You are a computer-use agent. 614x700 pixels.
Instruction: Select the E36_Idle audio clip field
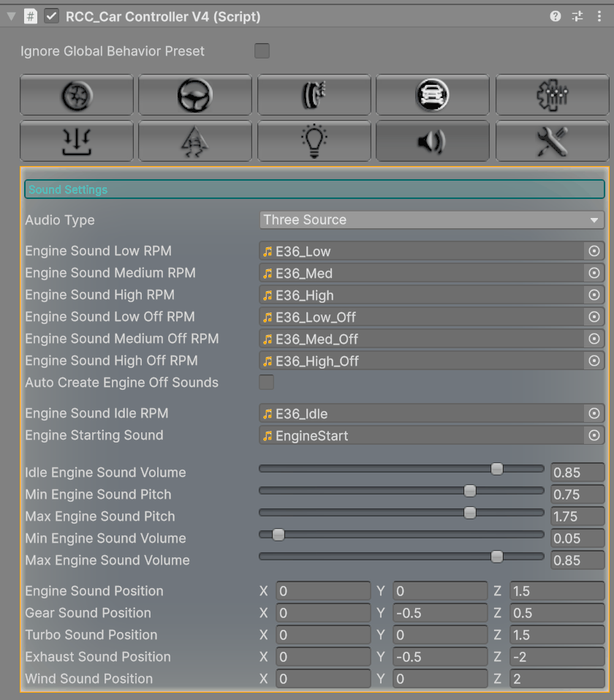(x=421, y=413)
